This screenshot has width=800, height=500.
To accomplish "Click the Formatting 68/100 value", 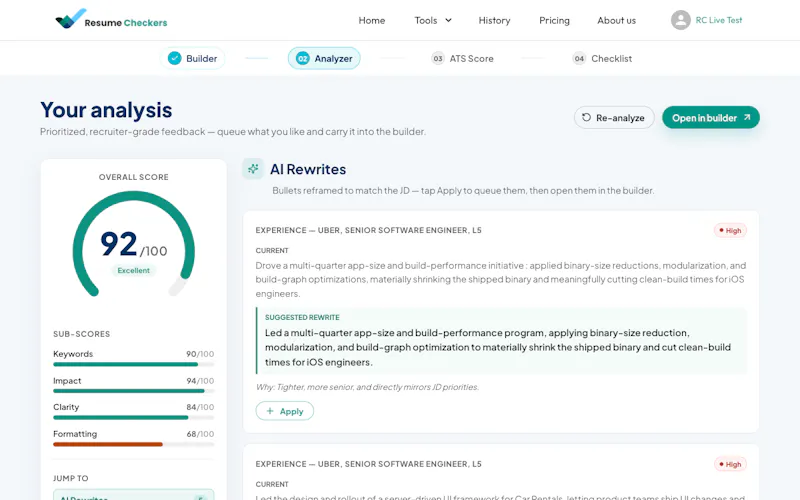I will (x=200, y=434).
